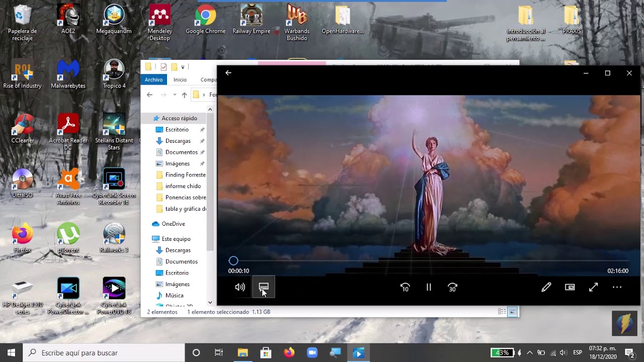Open the tray speaker volume control
Image resolution: width=644 pixels, height=362 pixels.
pyautogui.click(x=563, y=353)
